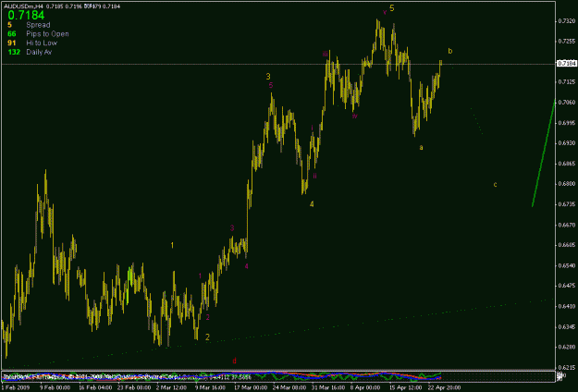This screenshot has width=578, height=392.
Task: Click the 0.6540 price axis label
Action: (x=568, y=265)
